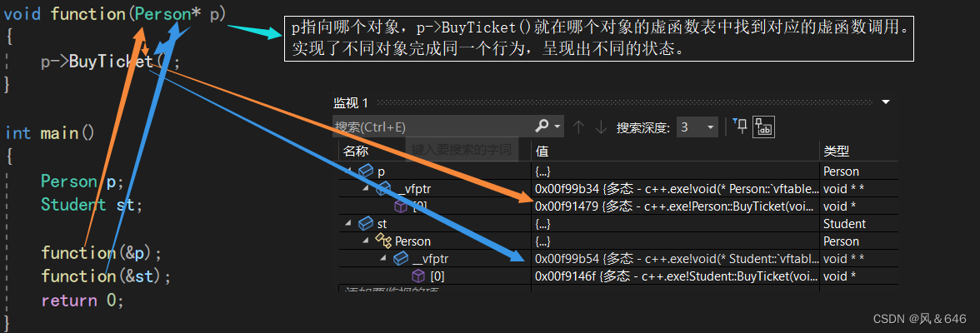980x333 pixels.
Task: Click the object icon of variable st
Action: (x=366, y=224)
